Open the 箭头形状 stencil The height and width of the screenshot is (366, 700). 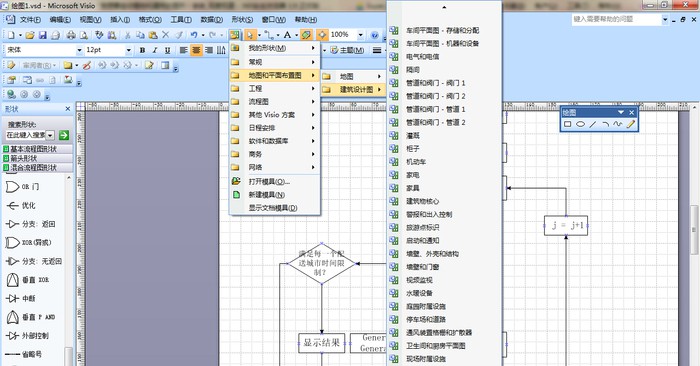point(38,158)
